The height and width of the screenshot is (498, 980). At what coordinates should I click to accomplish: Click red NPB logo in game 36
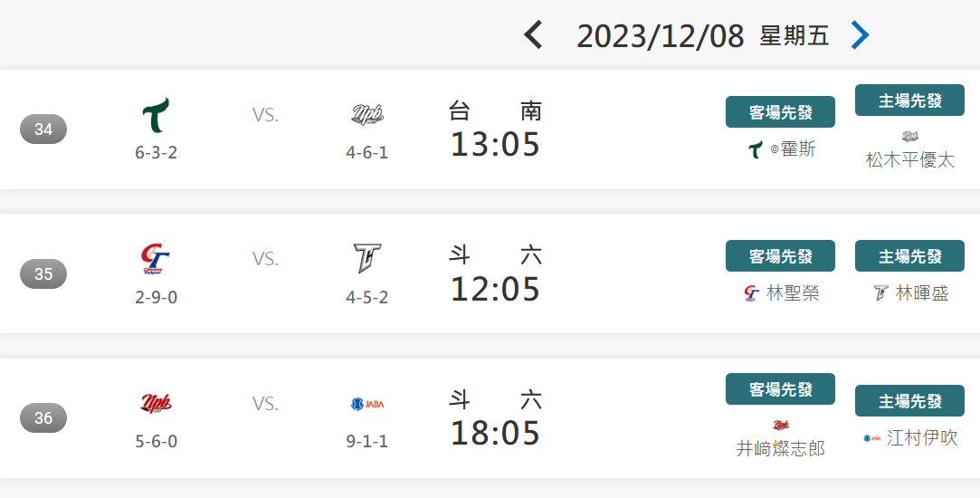pos(156,404)
